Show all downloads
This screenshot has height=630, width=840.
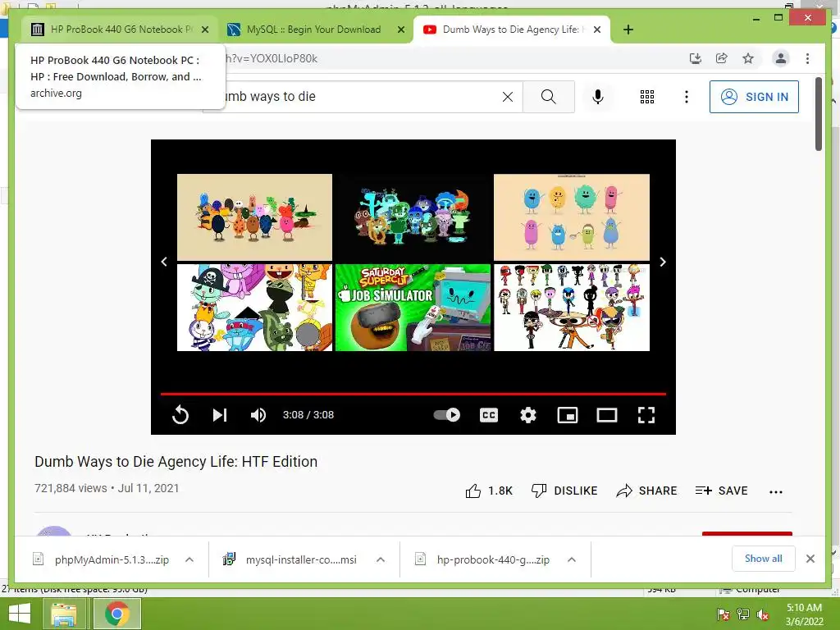click(764, 559)
